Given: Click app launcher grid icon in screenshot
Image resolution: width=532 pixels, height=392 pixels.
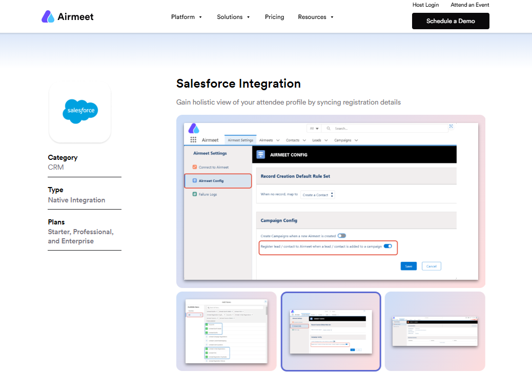Looking at the screenshot, I should point(193,140).
